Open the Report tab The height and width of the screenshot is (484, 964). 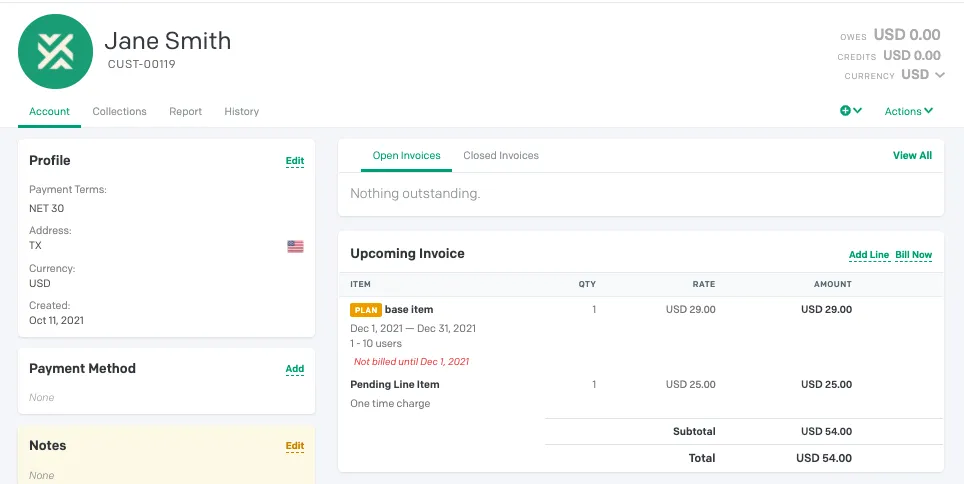pos(186,111)
